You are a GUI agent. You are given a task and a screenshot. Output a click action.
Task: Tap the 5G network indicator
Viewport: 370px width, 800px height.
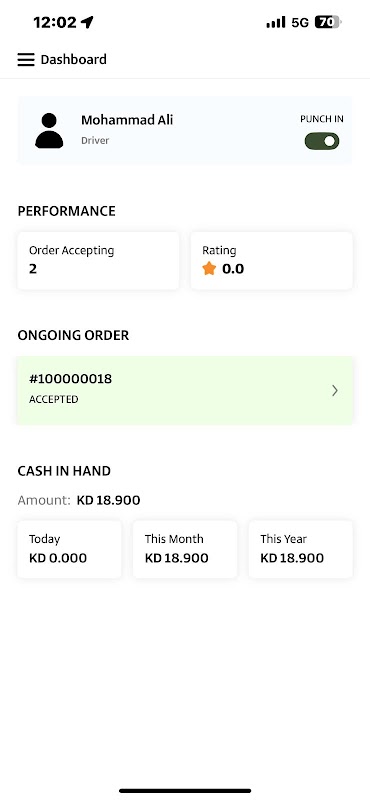(300, 22)
